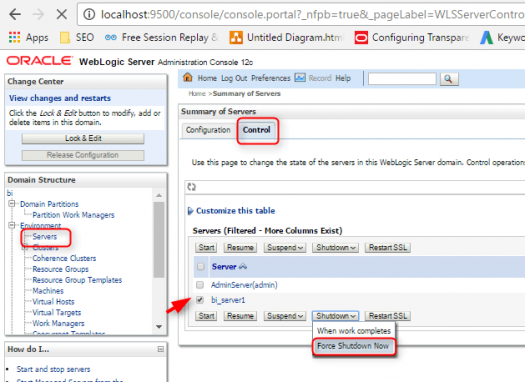Viewport: 525px width, 382px height.
Task: Click the Record image icon
Action: (300, 78)
